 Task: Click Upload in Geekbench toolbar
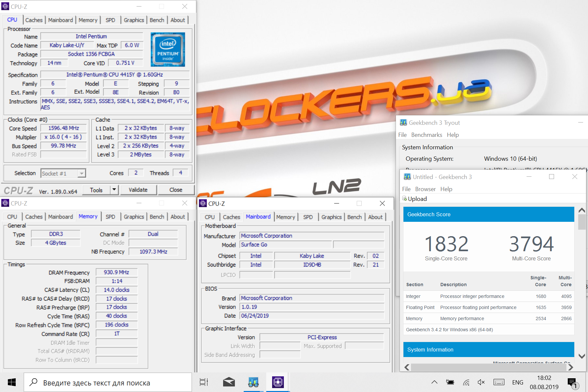point(415,199)
